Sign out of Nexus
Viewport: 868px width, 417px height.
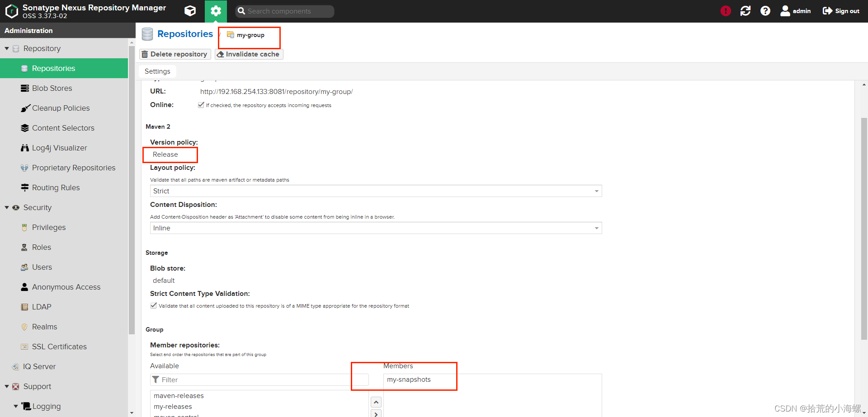(x=841, y=11)
